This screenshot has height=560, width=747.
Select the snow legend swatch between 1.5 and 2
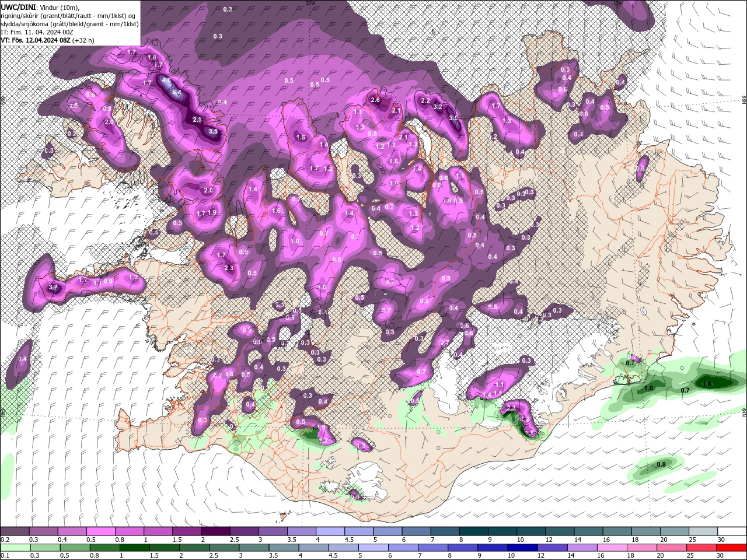click(187, 531)
